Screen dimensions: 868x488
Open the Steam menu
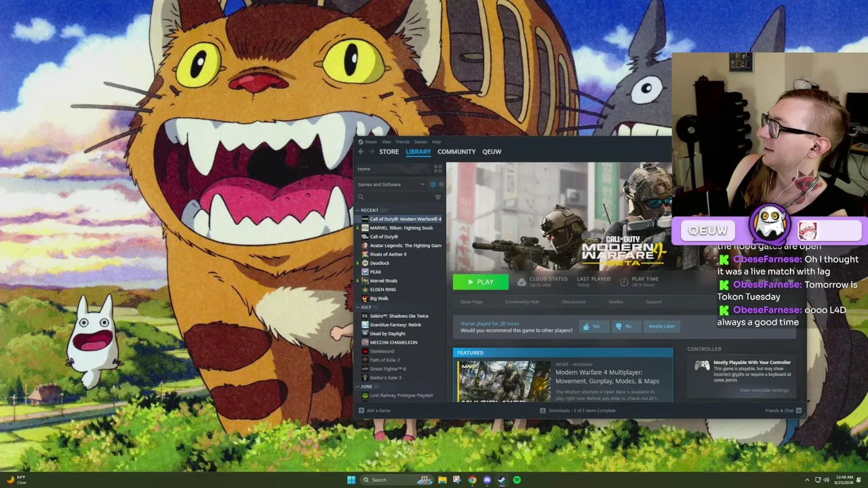tap(368, 142)
